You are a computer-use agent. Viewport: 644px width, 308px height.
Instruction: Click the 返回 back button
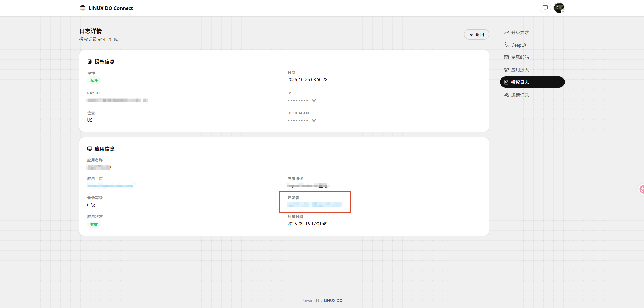pyautogui.click(x=476, y=34)
